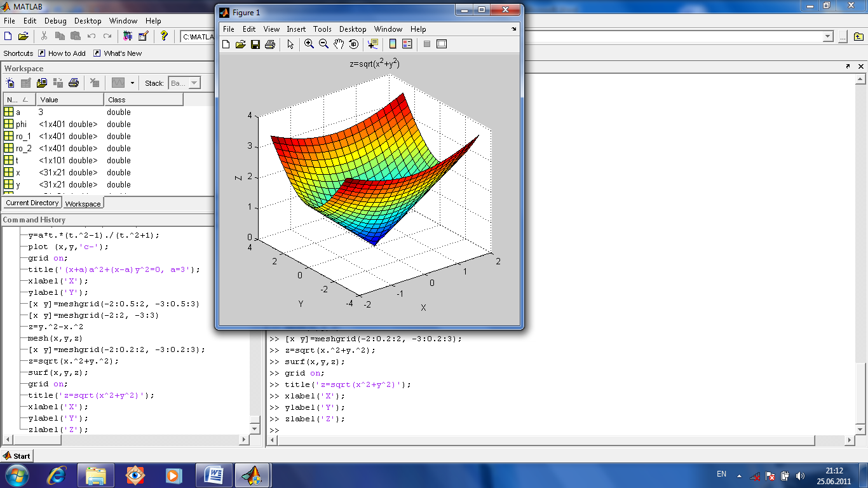Switch to Workspace tab

[x=83, y=203]
